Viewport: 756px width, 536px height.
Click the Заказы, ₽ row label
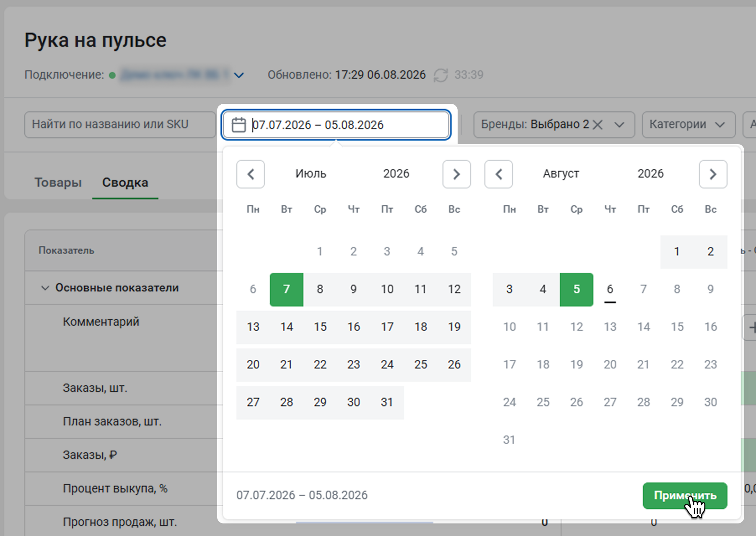click(90, 455)
